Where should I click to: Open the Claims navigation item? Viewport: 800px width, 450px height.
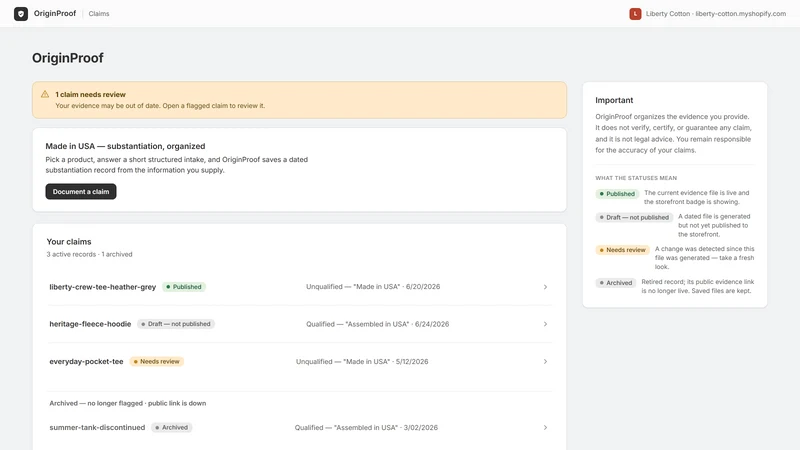pyautogui.click(x=99, y=14)
